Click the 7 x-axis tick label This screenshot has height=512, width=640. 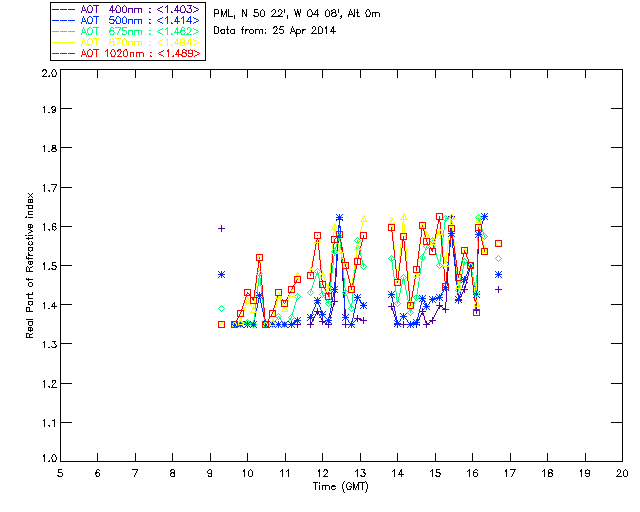pyautogui.click(x=135, y=473)
